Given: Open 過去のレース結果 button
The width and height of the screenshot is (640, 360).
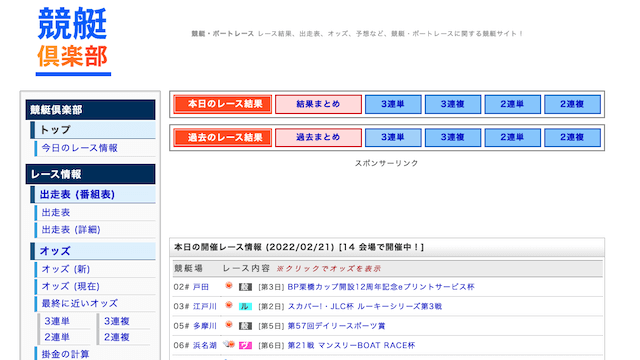Looking at the screenshot, I should 222,138.
